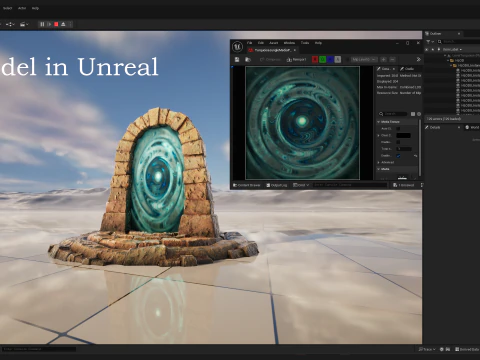The width and height of the screenshot is (480, 360).
Task: Click the 1 Unsaved indicator
Action: (404, 185)
